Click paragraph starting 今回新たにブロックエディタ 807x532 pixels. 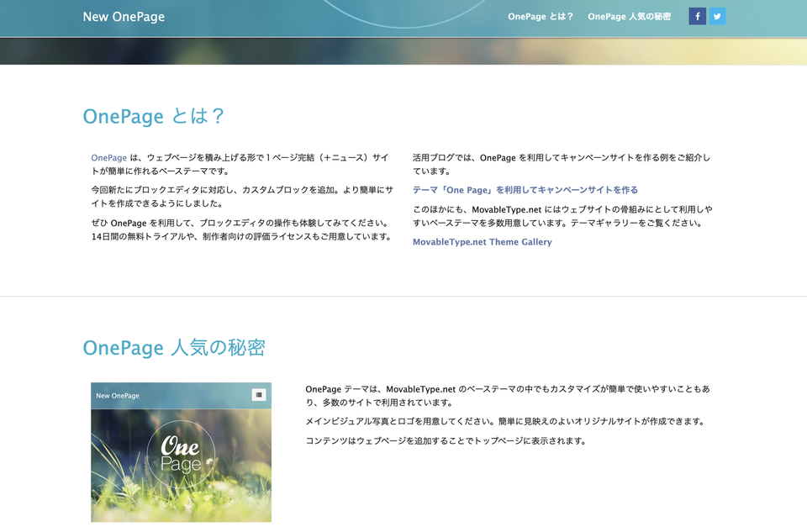point(242,197)
